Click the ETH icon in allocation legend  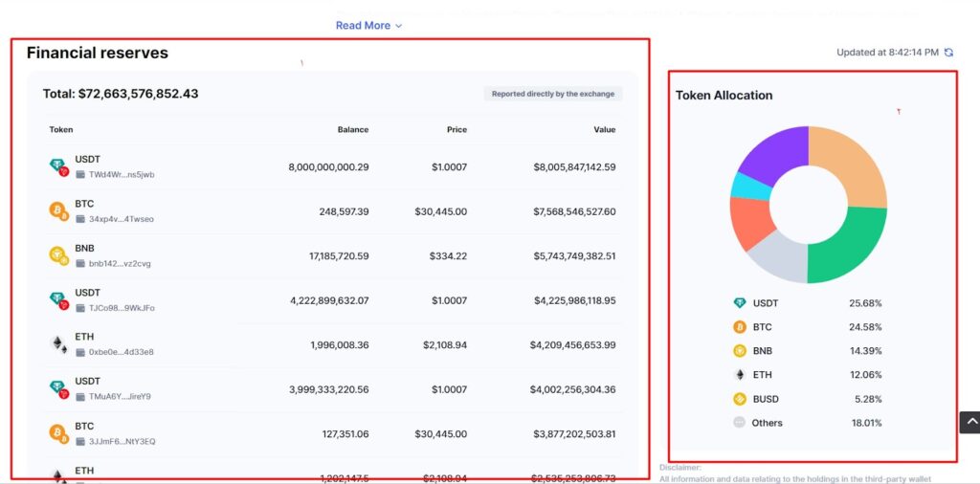[740, 375]
